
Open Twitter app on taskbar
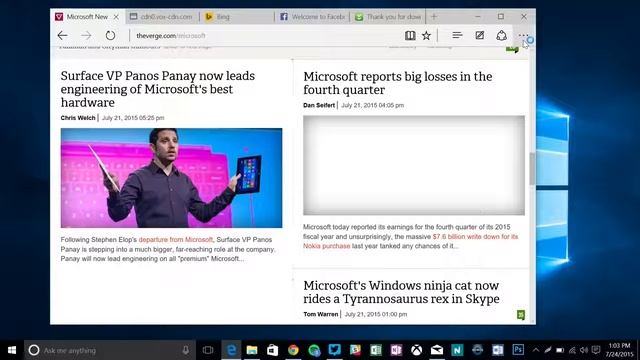pyautogui.click(x=334, y=350)
